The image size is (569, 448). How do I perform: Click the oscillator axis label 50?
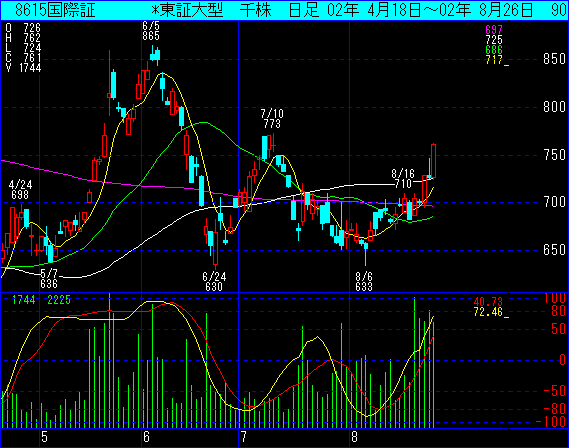click(x=558, y=329)
